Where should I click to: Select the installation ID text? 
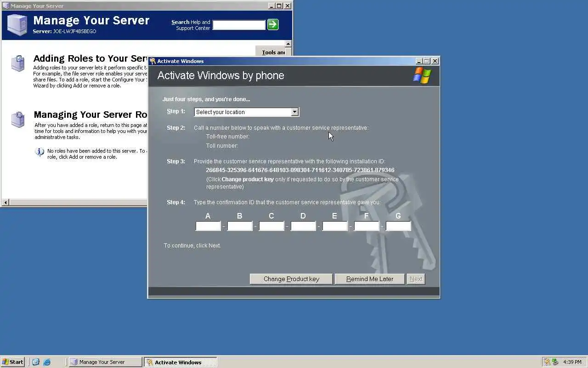(x=300, y=170)
